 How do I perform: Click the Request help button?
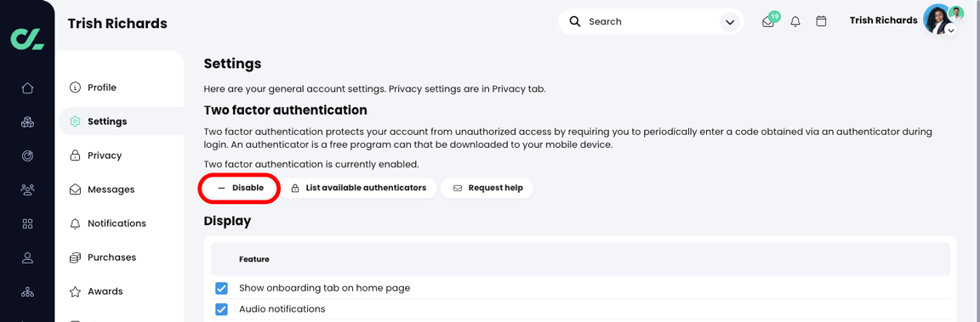click(x=487, y=188)
